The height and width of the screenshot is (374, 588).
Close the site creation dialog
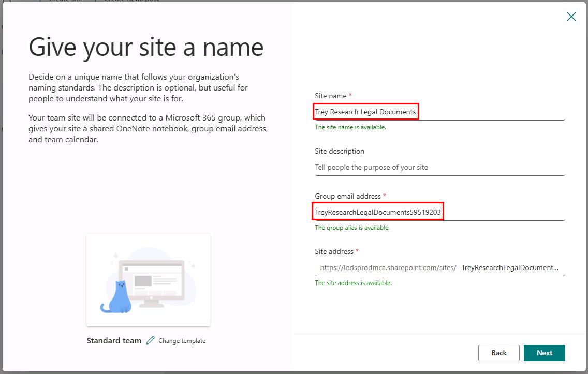pyautogui.click(x=571, y=17)
